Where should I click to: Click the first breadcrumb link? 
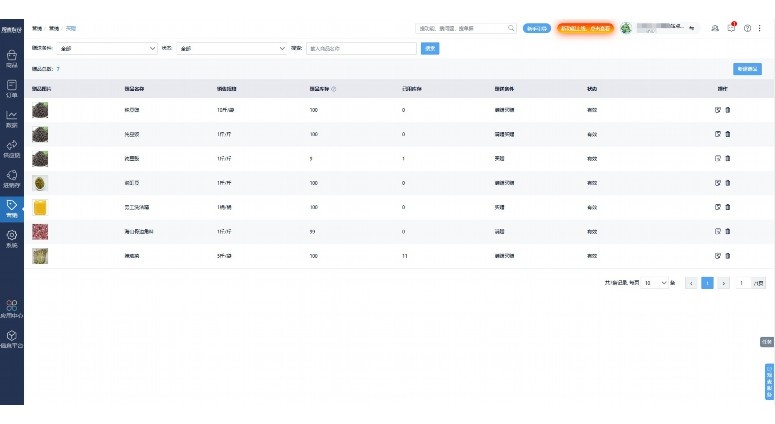[x=37, y=29]
